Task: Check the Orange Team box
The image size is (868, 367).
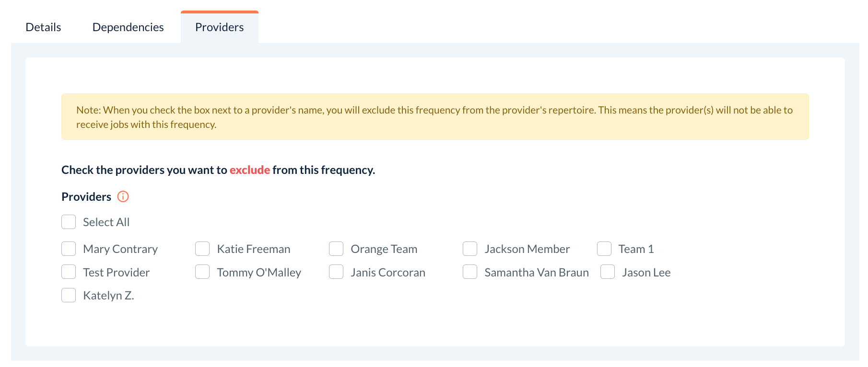Action: (x=336, y=249)
